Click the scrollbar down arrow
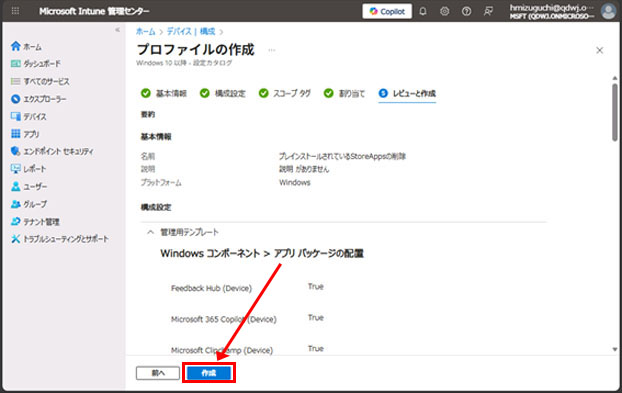 click(x=615, y=349)
